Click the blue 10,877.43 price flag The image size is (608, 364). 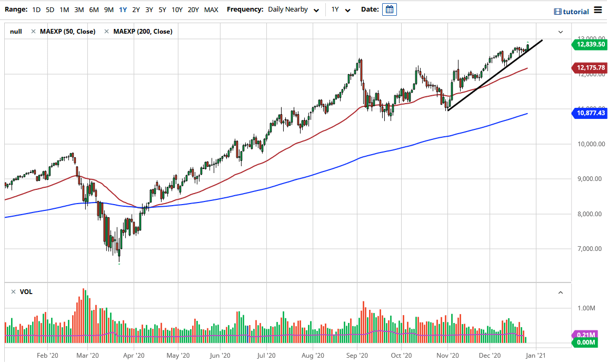[x=590, y=113]
